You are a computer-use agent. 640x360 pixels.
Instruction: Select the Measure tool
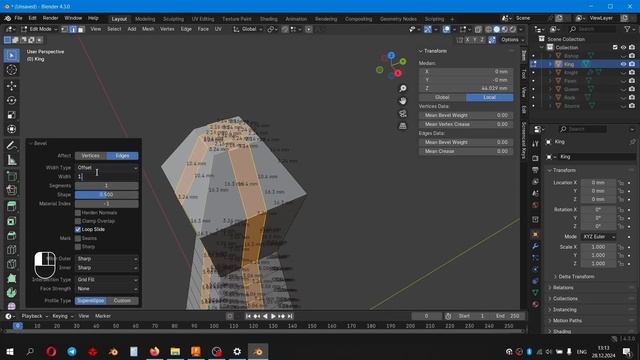pyautogui.click(x=11, y=160)
